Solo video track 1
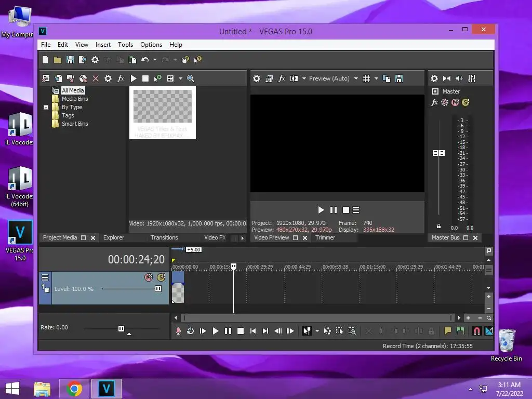Viewport: 532px width, 399px height. click(x=161, y=277)
